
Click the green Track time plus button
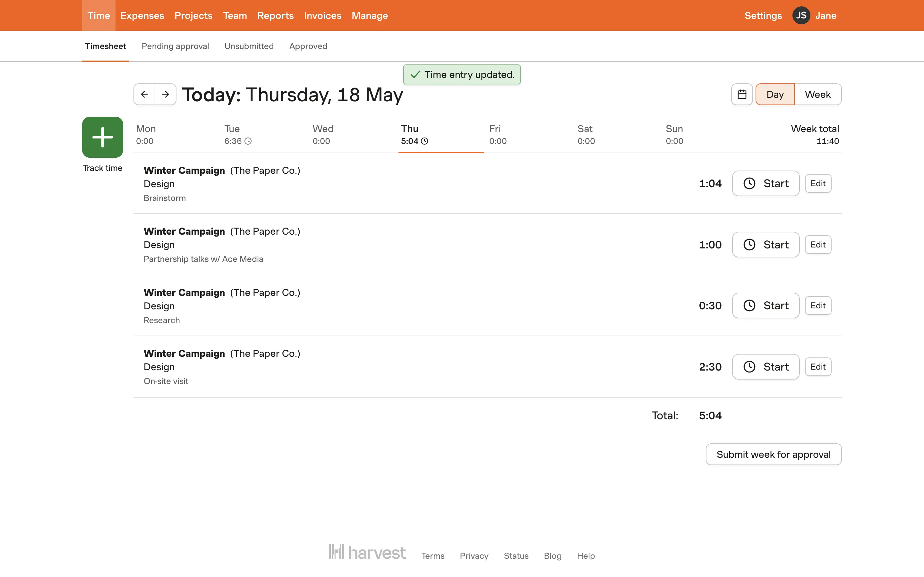(102, 137)
